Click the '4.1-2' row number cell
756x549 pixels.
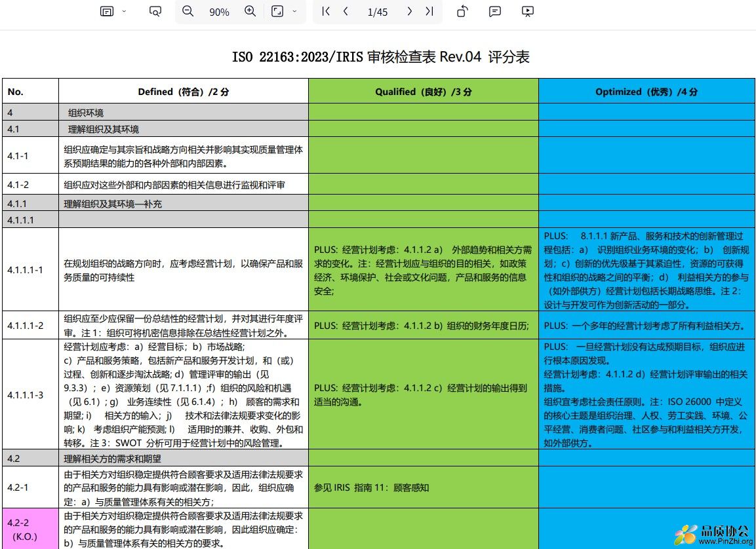pyautogui.click(x=30, y=184)
